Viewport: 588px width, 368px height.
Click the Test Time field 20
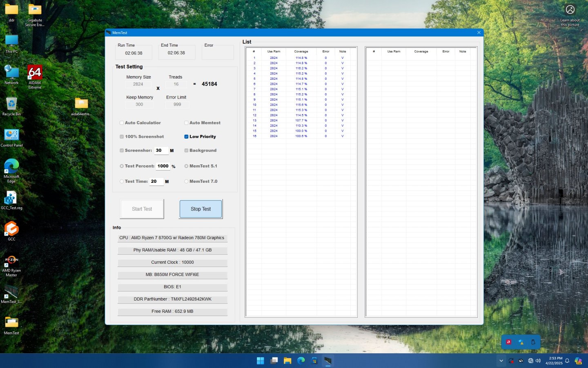click(x=156, y=182)
